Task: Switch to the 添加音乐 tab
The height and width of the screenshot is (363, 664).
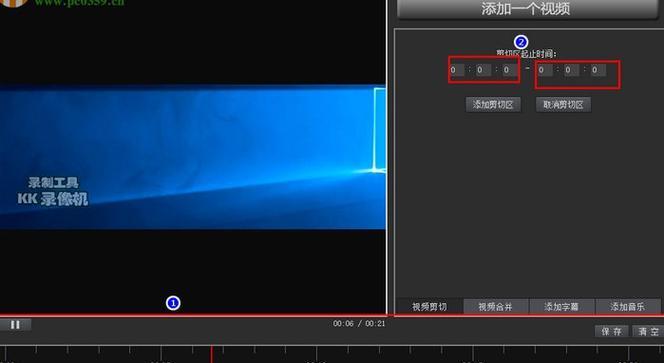Action: (x=628, y=306)
